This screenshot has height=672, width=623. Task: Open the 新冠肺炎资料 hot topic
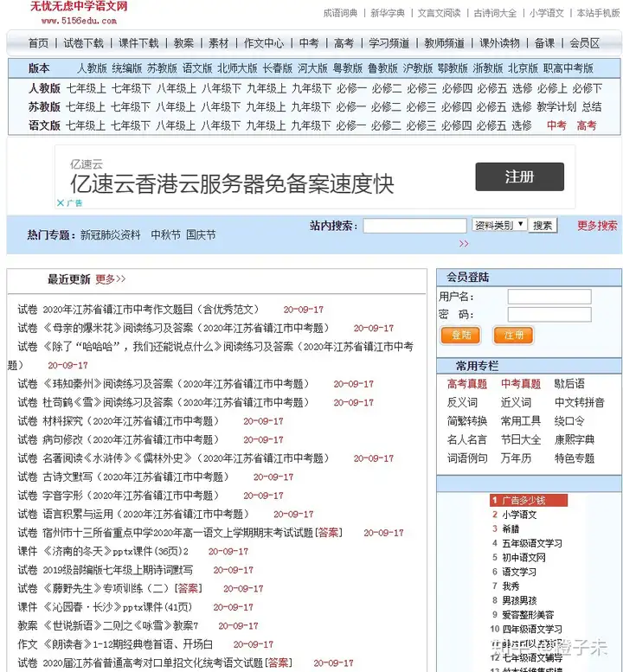click(110, 235)
